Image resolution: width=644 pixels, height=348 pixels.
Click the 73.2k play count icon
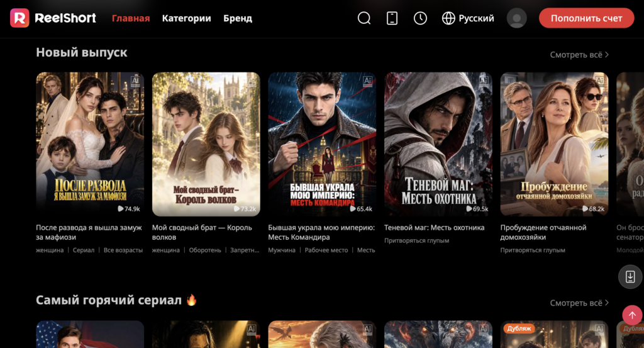click(236, 209)
